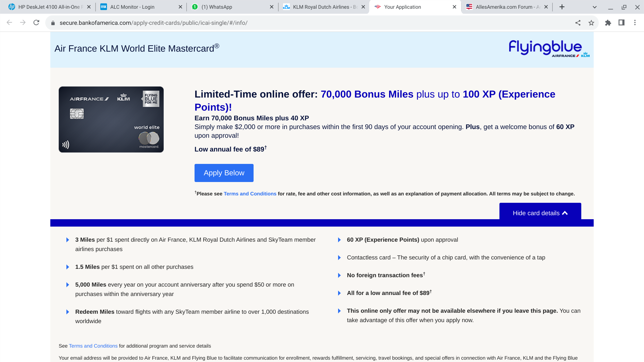Open a new tab with plus icon
Screen dimensions: 644x362
pos(562,7)
